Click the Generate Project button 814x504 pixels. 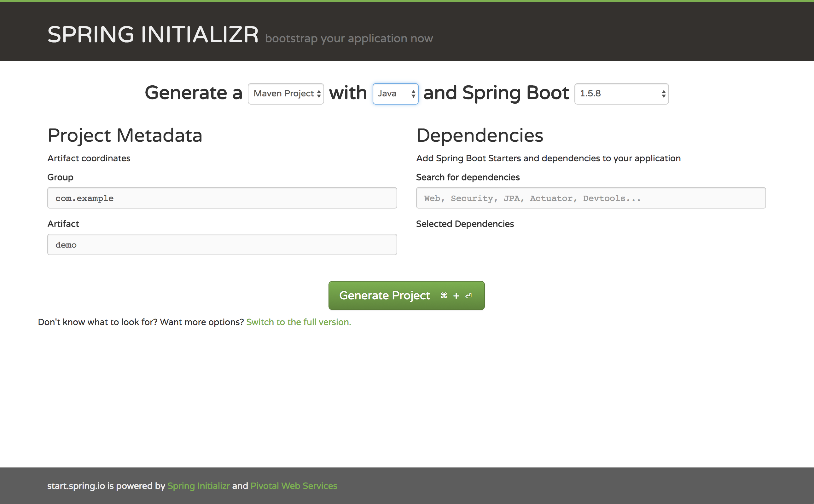point(406,295)
